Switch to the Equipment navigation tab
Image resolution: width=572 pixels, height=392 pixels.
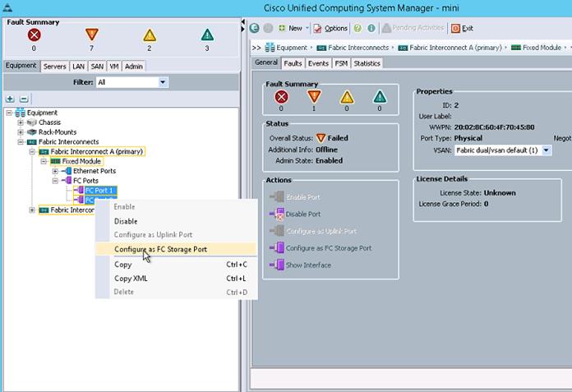[x=21, y=66]
